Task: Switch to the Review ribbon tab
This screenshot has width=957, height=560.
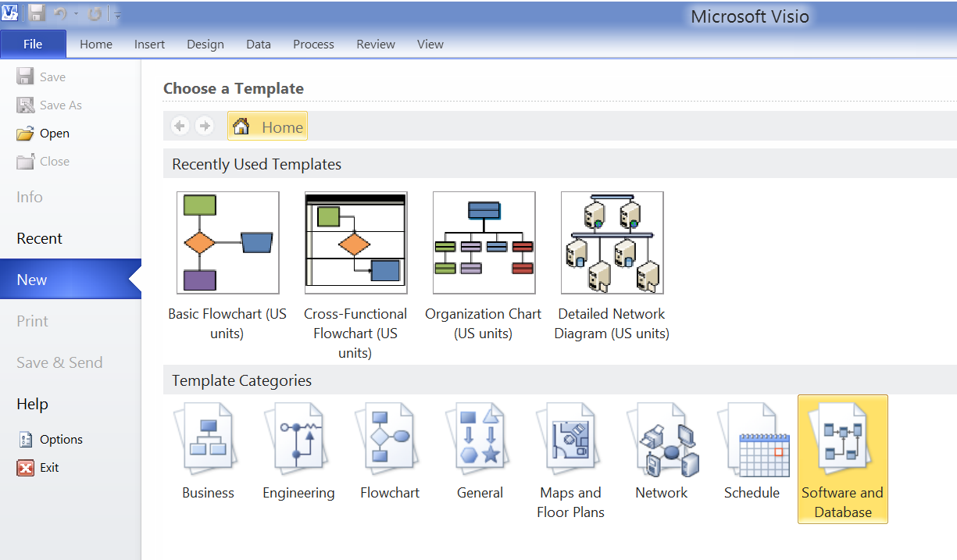Action: point(376,45)
